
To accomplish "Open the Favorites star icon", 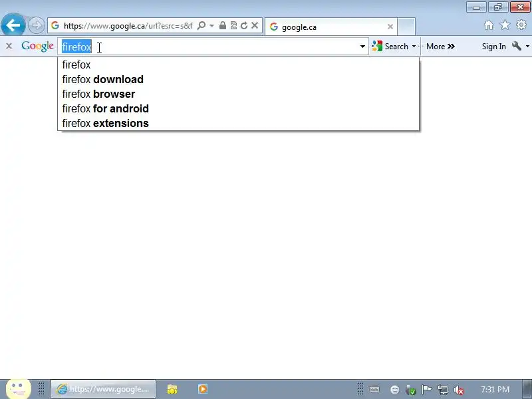I will point(505,25).
